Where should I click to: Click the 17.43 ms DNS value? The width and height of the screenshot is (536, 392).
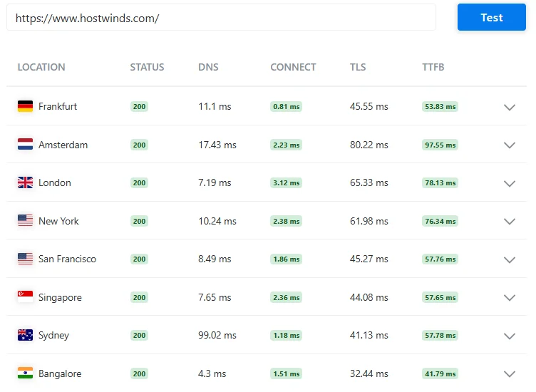(x=217, y=145)
